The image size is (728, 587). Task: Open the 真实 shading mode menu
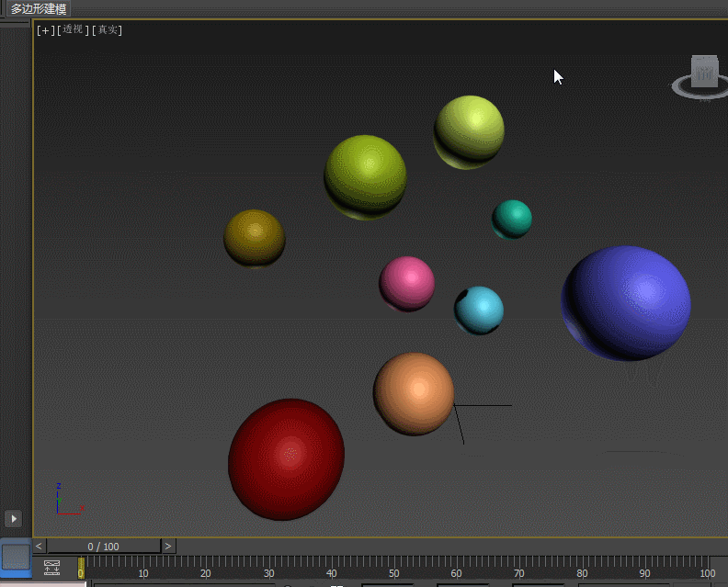pos(108,30)
